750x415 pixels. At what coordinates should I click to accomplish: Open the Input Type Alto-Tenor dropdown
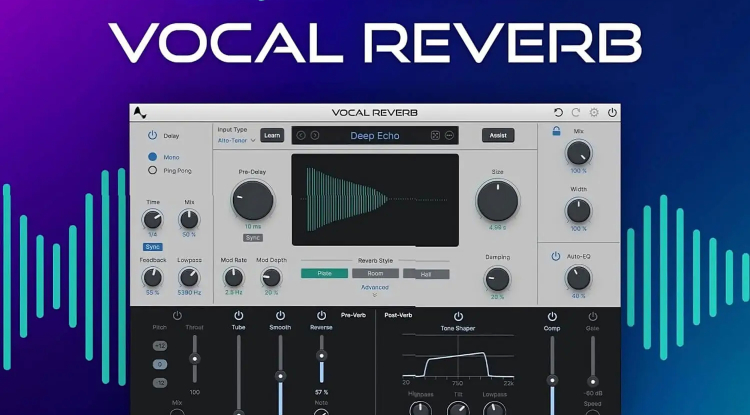click(237, 141)
